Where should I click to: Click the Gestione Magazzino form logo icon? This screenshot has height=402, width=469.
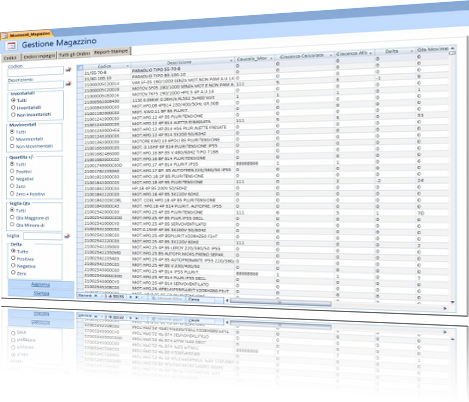[x=11, y=45]
